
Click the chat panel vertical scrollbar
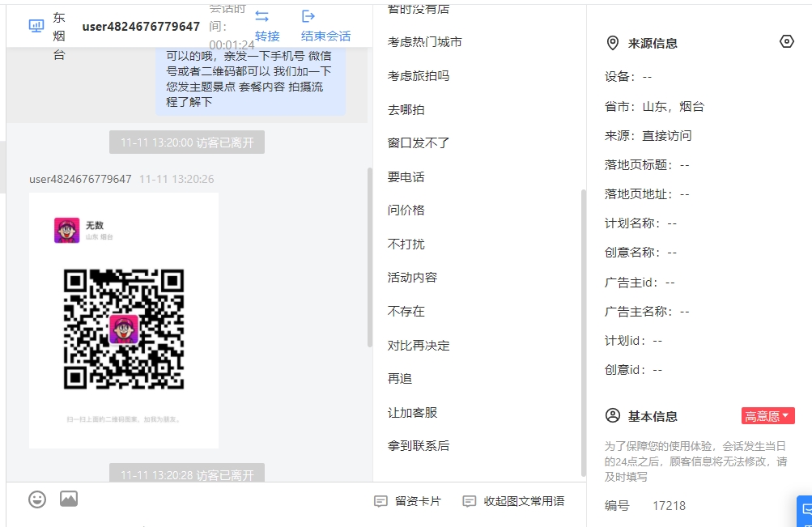click(370, 257)
